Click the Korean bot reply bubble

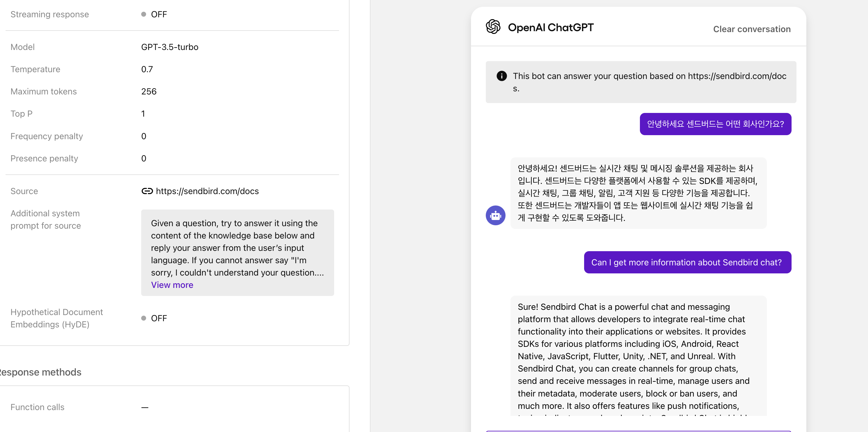(638, 193)
